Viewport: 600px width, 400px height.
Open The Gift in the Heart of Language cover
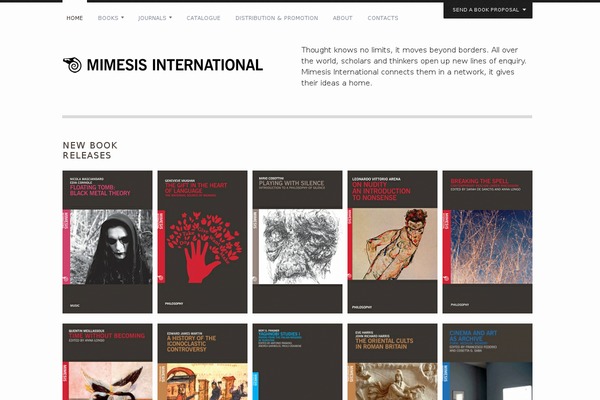click(202, 242)
